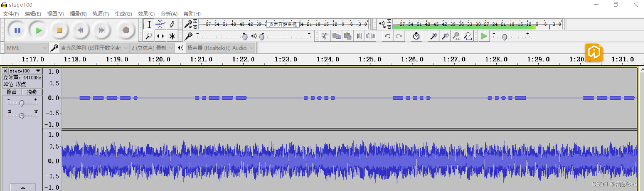This screenshot has height=191, width=644.
Task: Click the yellow Stop button
Action: (59, 30)
